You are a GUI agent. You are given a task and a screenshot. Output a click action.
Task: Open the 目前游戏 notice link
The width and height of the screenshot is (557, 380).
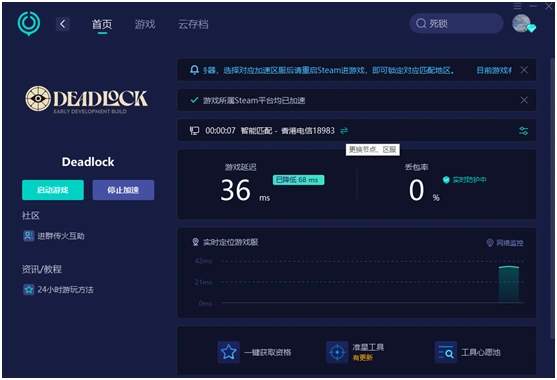[494, 70]
